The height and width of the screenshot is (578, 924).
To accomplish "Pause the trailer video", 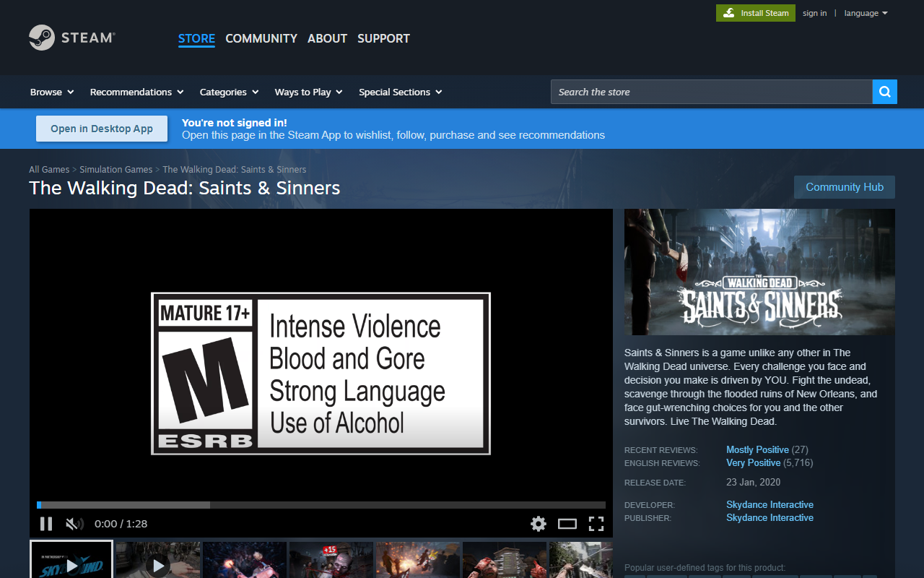I will pyautogui.click(x=46, y=524).
